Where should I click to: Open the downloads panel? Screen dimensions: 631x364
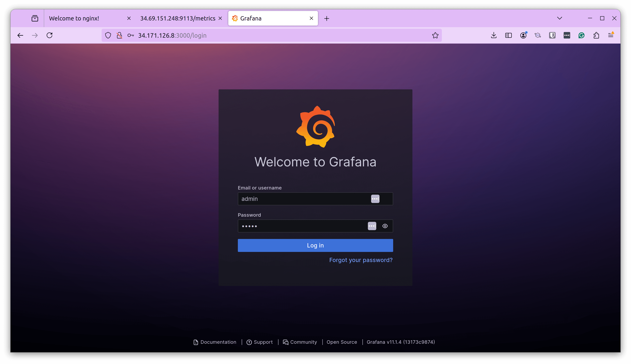(x=494, y=35)
